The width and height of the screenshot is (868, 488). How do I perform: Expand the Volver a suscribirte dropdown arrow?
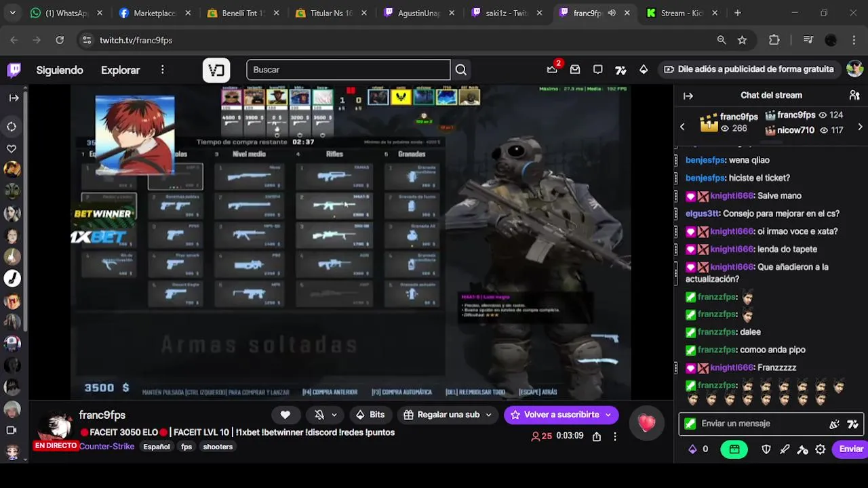tap(608, 415)
